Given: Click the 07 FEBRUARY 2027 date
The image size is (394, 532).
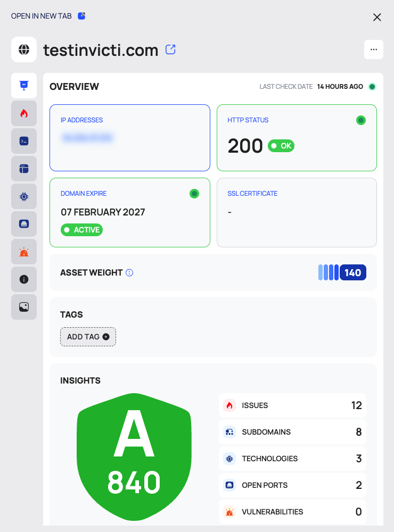Looking at the screenshot, I should click(103, 212).
